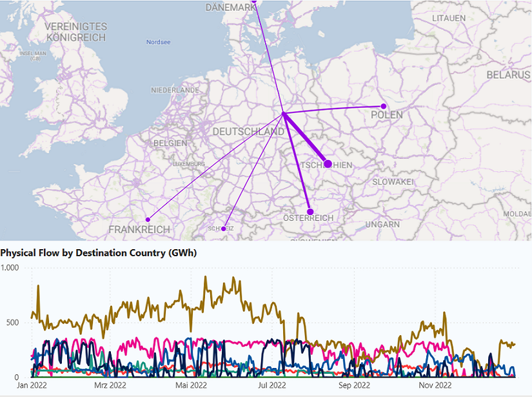Click the brown line's peak near May 2022
Viewport: 532px width, 397px height.
point(206,278)
